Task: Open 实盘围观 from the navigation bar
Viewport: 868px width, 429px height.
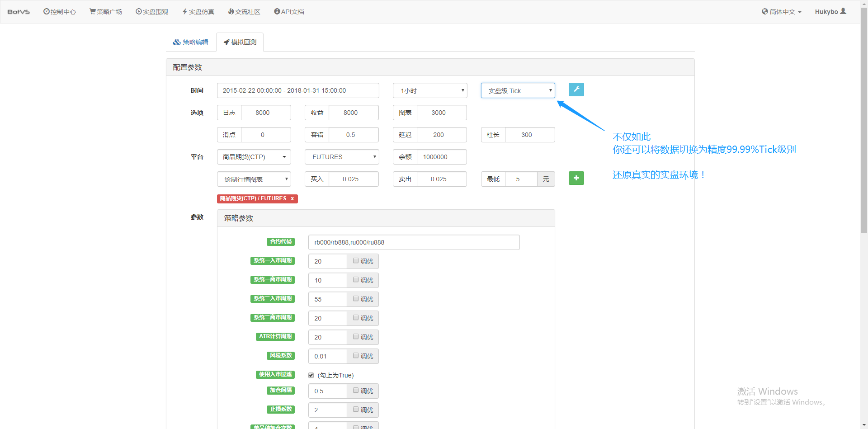Action: 152,11
